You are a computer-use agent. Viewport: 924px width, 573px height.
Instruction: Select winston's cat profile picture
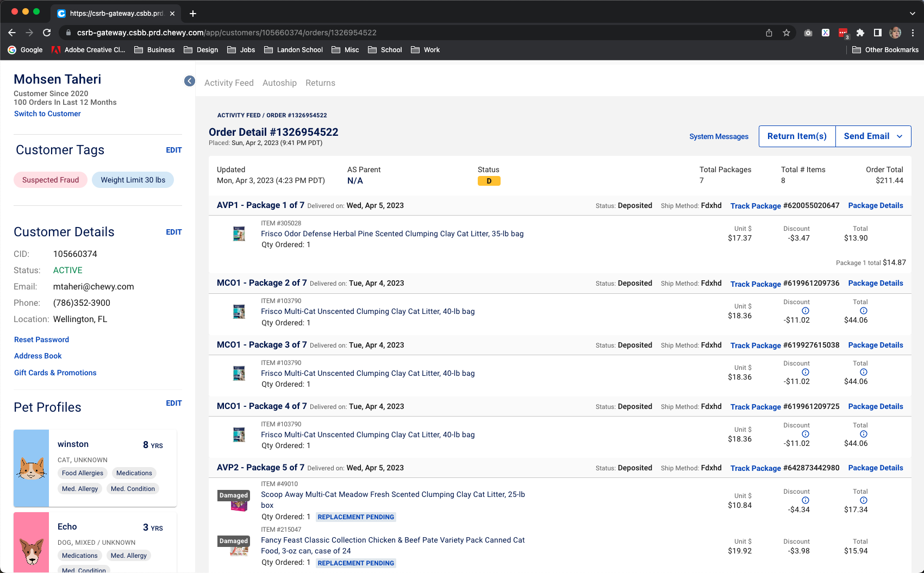32,468
